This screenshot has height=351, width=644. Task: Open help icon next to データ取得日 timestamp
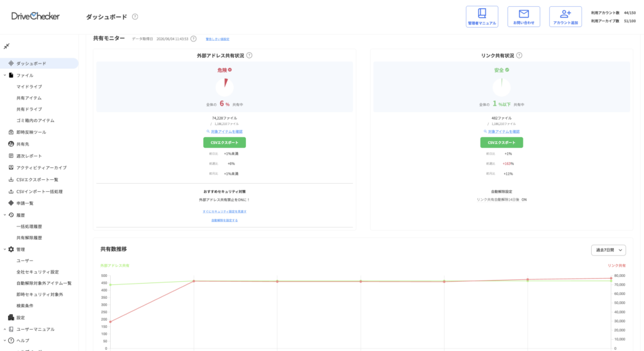point(194,38)
